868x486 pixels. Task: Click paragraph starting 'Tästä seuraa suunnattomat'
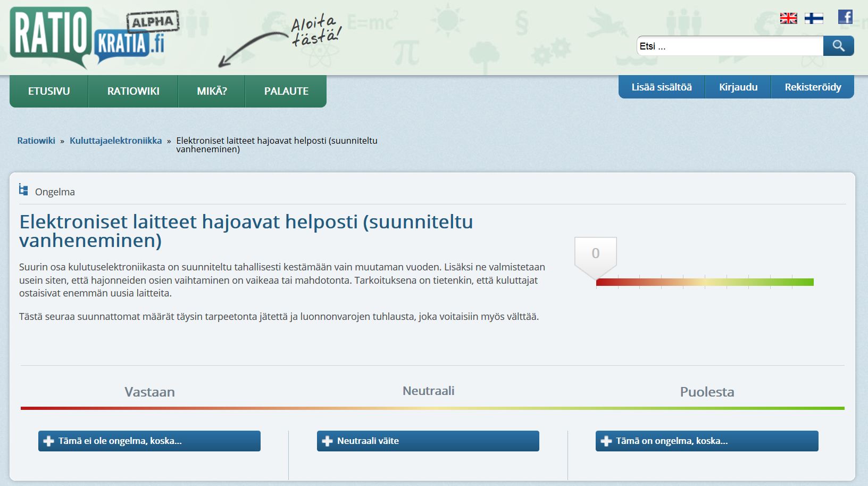click(x=279, y=317)
